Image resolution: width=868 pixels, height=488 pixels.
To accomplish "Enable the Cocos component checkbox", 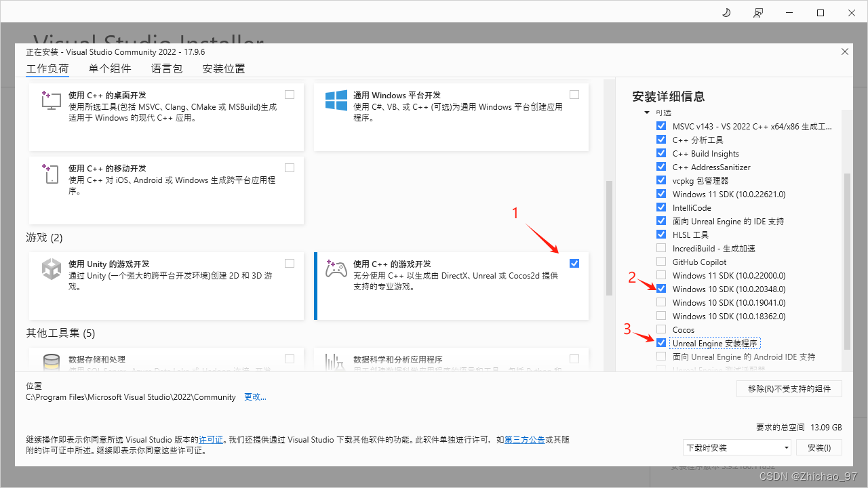I will coord(661,329).
